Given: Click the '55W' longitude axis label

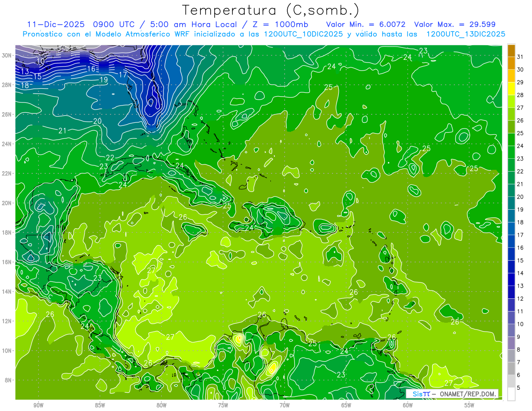Looking at the screenshot, I should coord(469,405).
